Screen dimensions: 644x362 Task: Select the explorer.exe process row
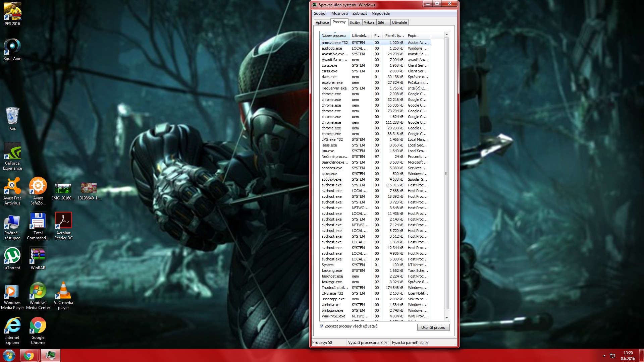pyautogui.click(x=332, y=82)
